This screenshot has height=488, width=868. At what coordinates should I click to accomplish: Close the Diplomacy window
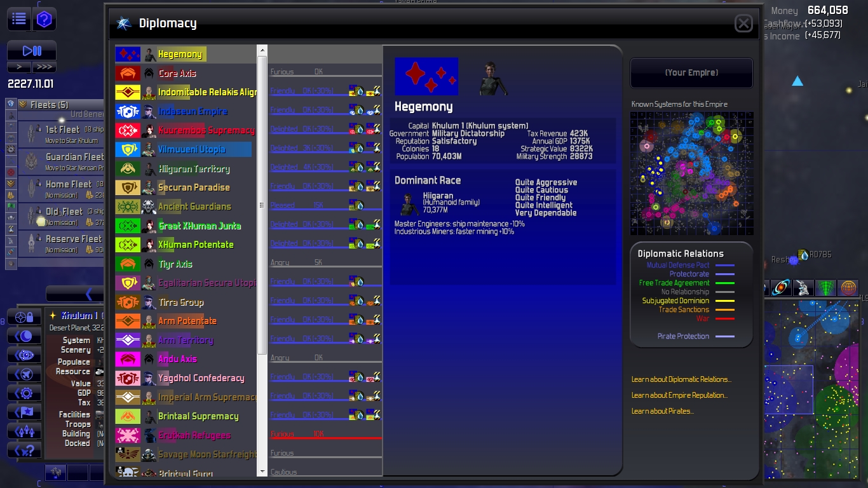coord(743,24)
